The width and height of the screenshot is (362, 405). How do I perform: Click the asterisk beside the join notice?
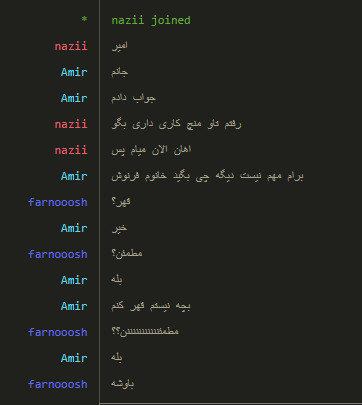[84, 19]
